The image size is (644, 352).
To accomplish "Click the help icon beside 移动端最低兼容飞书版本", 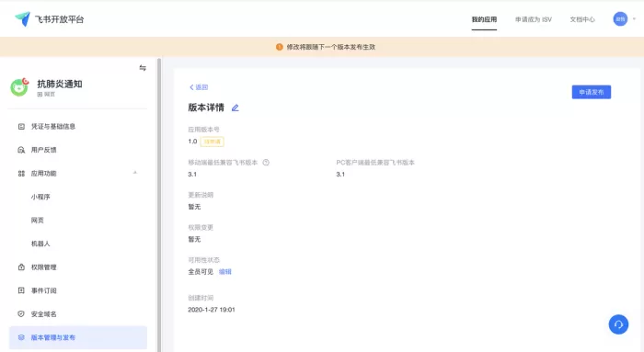I will [266, 163].
